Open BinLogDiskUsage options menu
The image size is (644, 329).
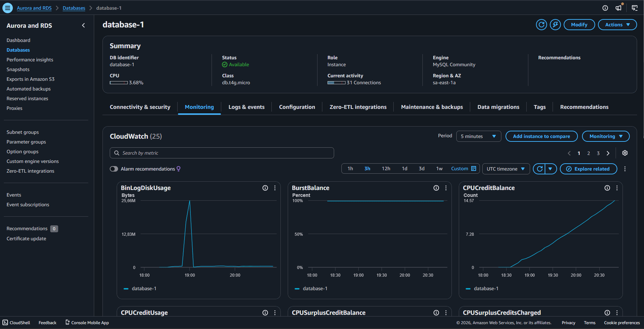[x=275, y=188]
